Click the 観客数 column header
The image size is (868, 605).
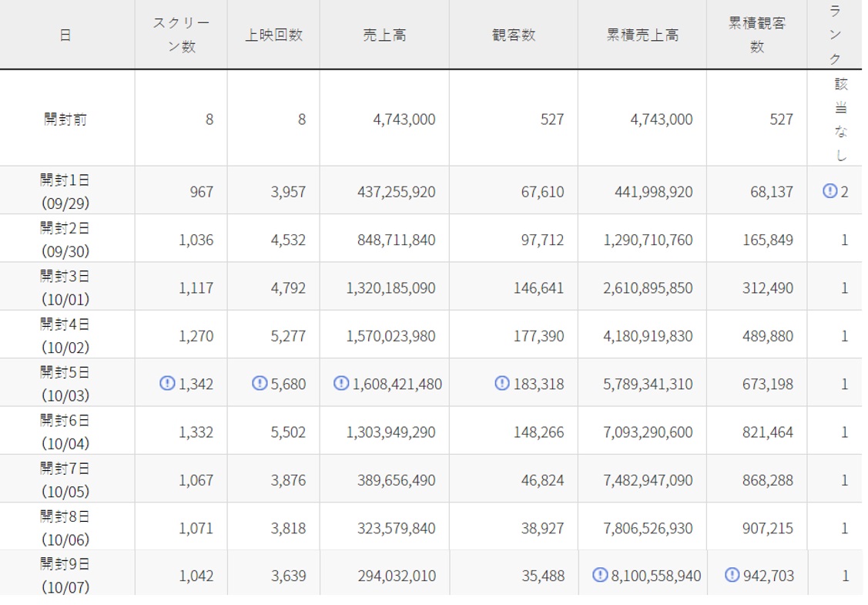point(514,35)
